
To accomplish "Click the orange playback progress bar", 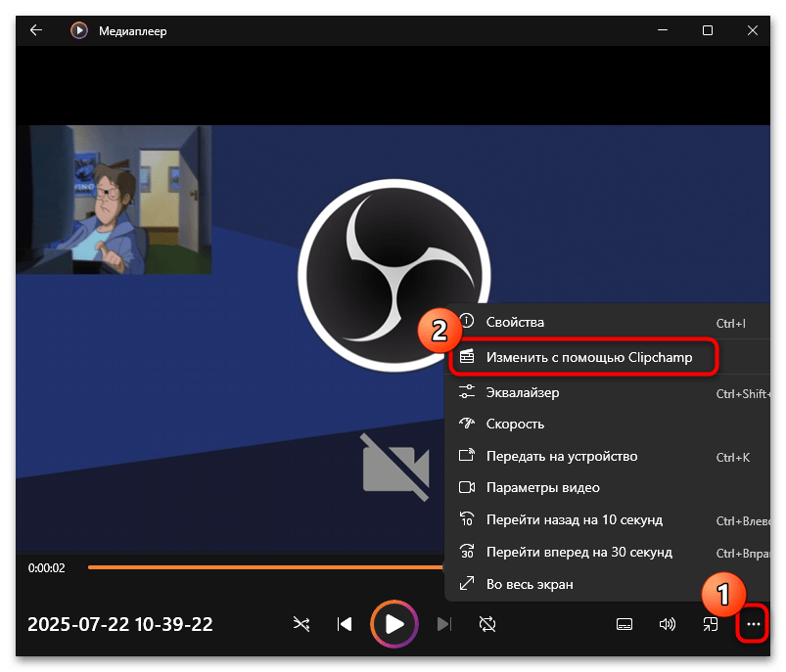I will [x=265, y=567].
